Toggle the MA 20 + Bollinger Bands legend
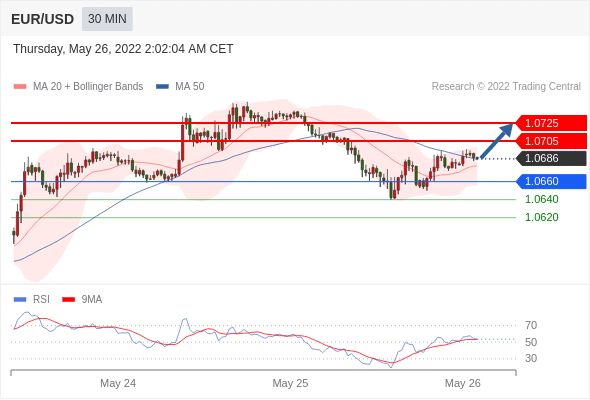Viewport: 590px width, 400px height. click(88, 87)
